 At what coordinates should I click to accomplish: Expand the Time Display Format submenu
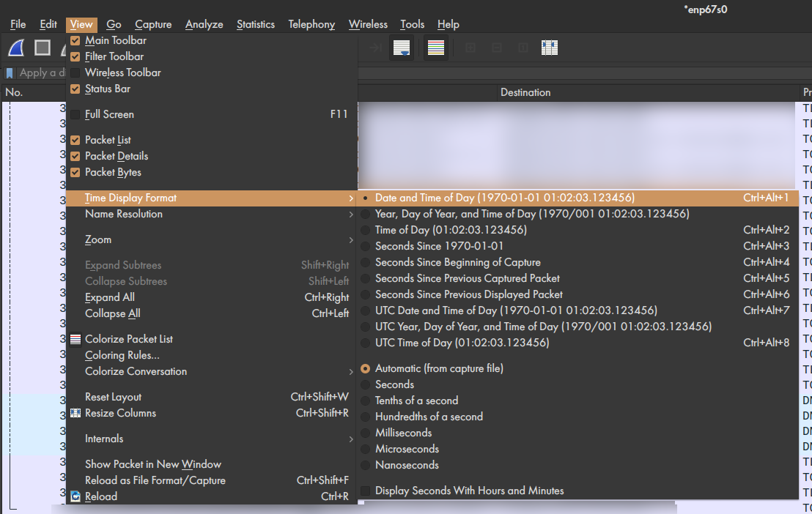pos(212,198)
